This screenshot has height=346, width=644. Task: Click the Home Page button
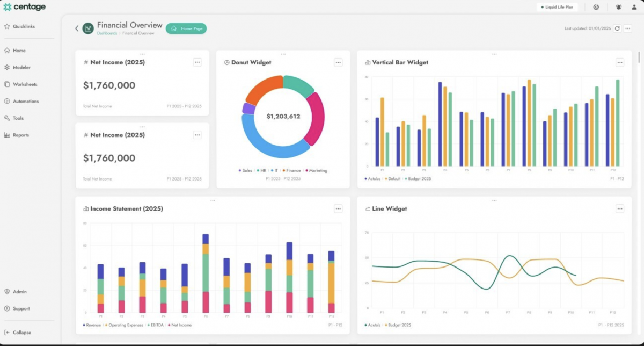[x=186, y=28]
